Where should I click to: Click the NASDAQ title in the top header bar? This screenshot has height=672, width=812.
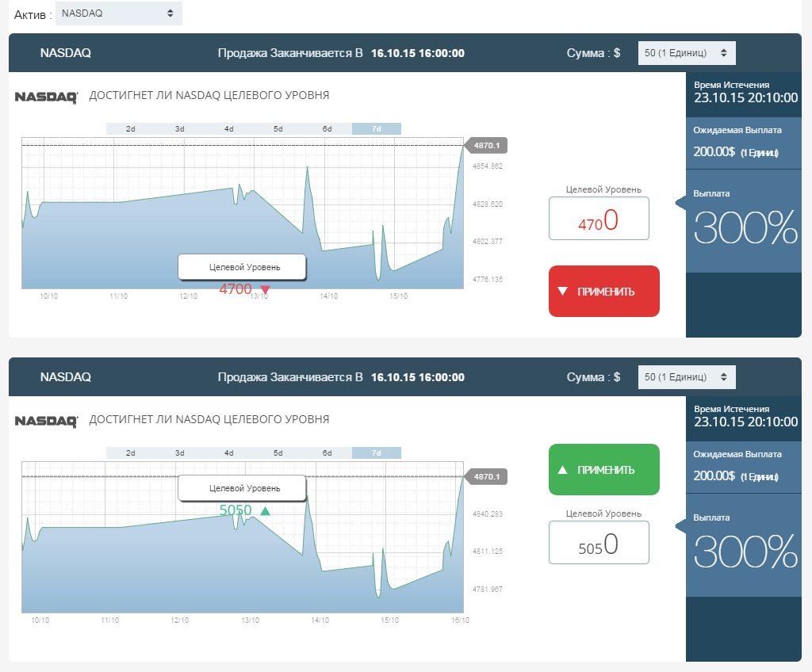(66, 53)
